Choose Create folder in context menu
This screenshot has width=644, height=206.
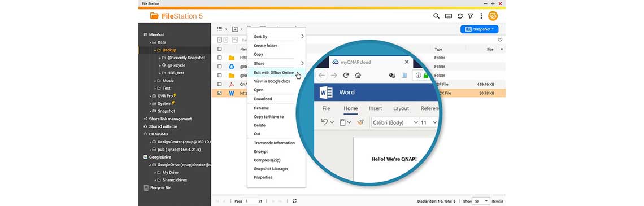tap(266, 46)
